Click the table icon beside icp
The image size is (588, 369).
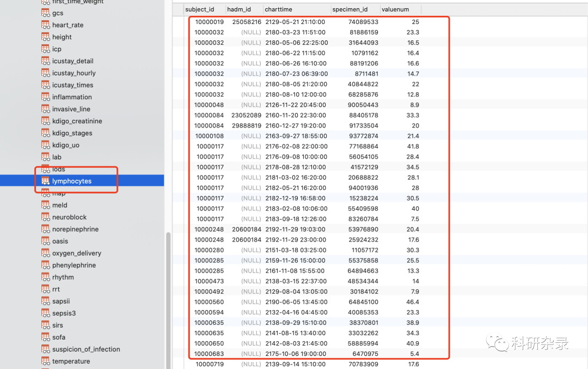pos(45,49)
